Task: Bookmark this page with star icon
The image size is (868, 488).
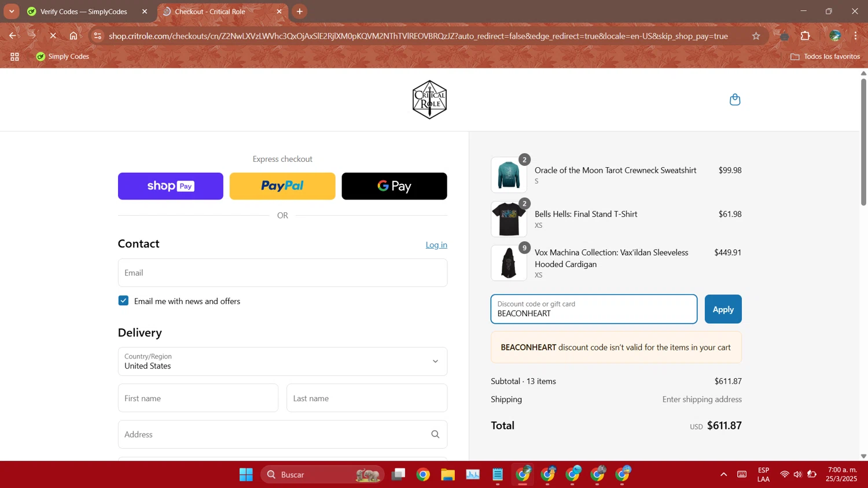Action: 756,36
